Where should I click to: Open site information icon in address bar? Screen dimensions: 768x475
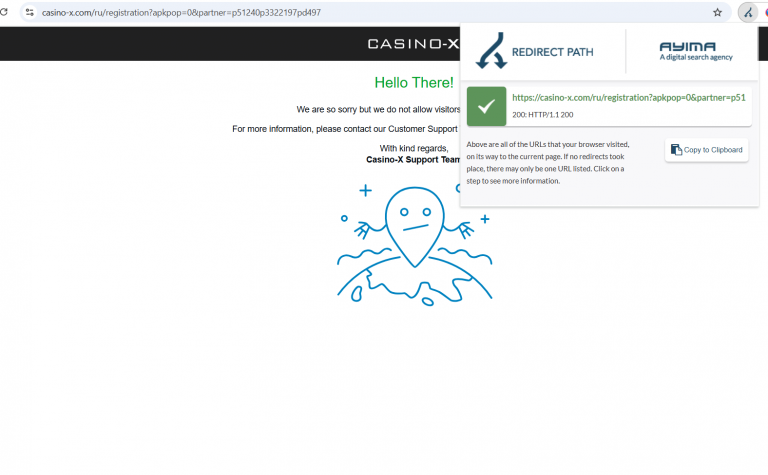(29, 12)
